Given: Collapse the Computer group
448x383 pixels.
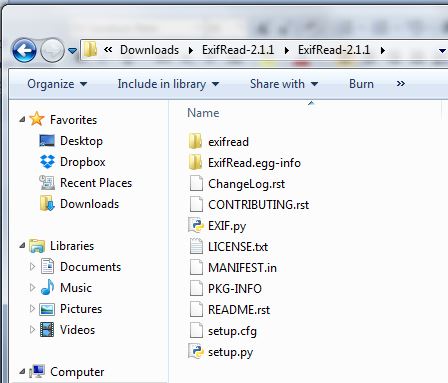Looking at the screenshot, I should (22, 372).
